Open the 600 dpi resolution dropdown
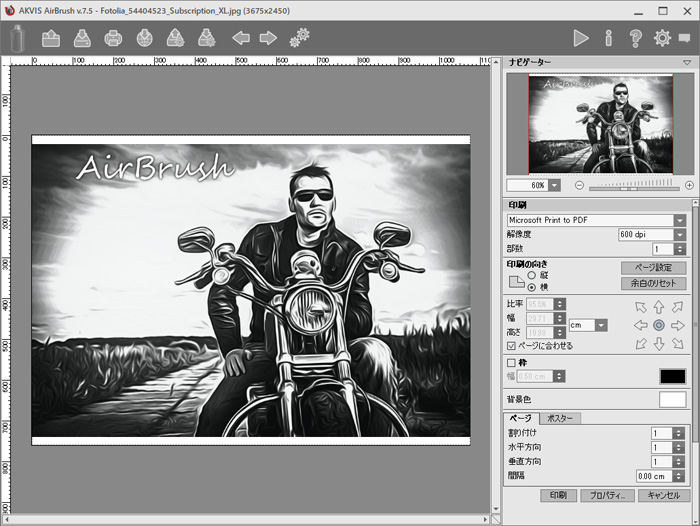 679,234
